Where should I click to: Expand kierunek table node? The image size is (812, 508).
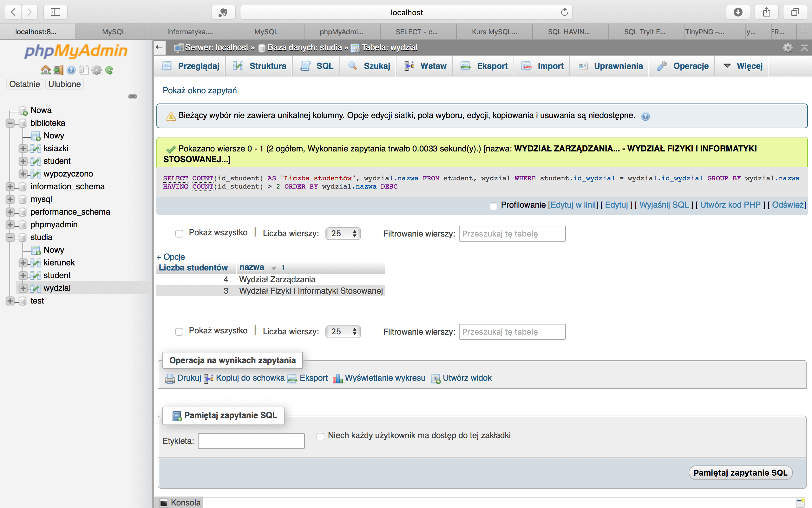pos(23,263)
